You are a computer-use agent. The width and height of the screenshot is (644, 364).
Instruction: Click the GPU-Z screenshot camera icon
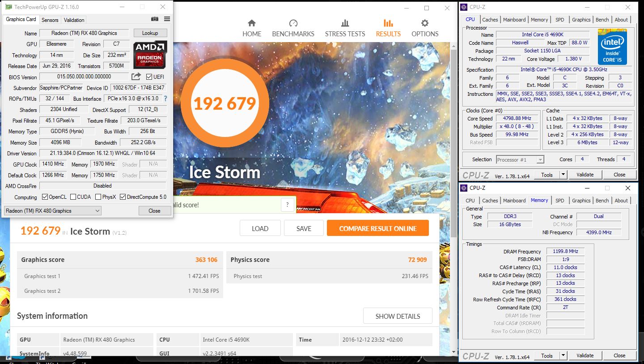(154, 19)
